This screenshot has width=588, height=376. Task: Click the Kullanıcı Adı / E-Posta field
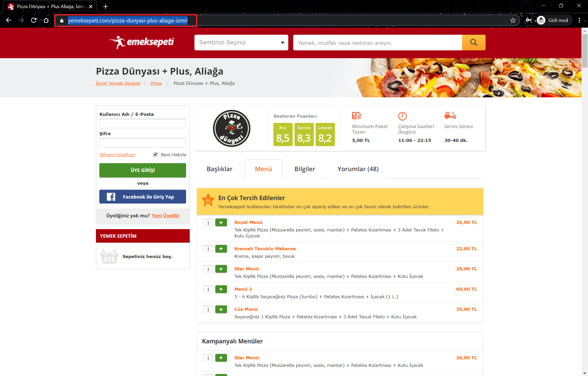(x=143, y=123)
